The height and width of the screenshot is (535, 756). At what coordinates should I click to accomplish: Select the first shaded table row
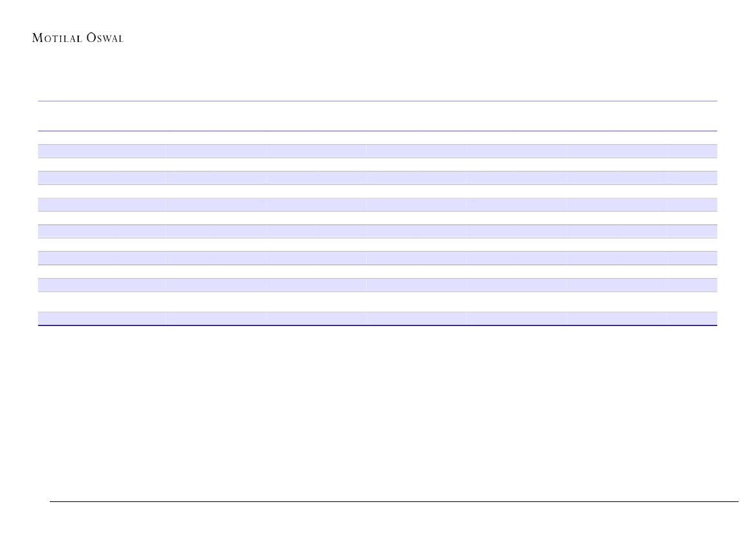378,151
